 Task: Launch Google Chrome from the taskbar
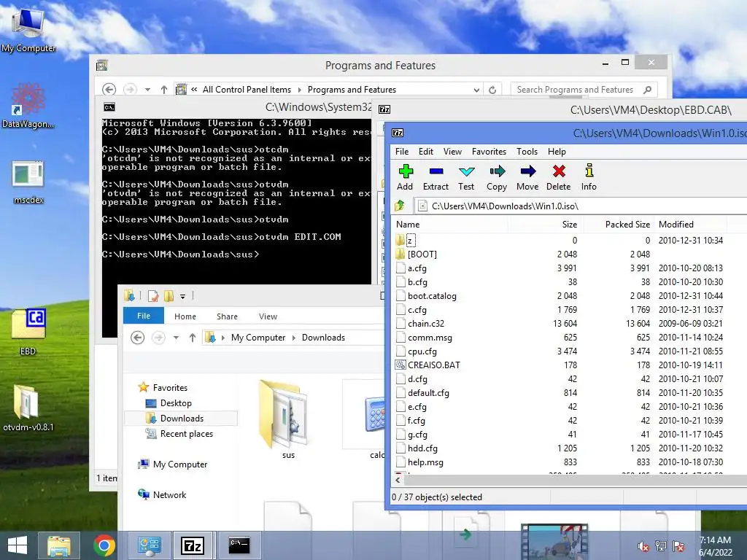[x=104, y=545]
